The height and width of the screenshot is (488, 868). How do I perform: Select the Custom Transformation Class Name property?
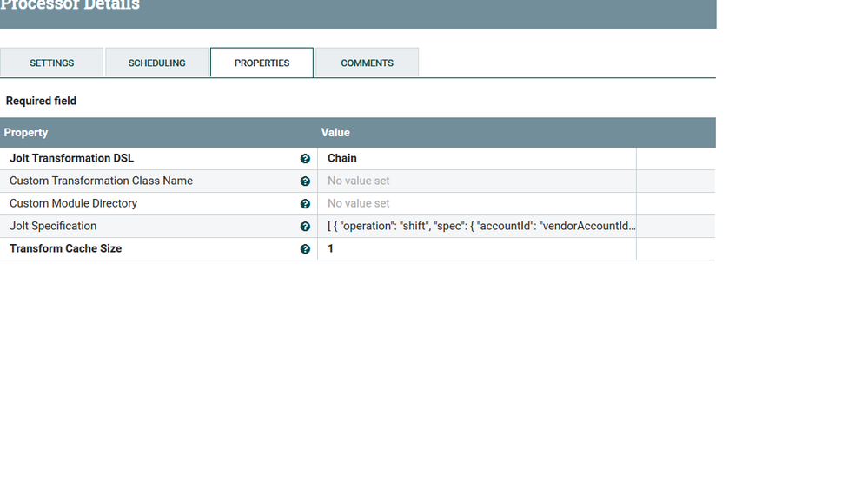click(x=101, y=181)
